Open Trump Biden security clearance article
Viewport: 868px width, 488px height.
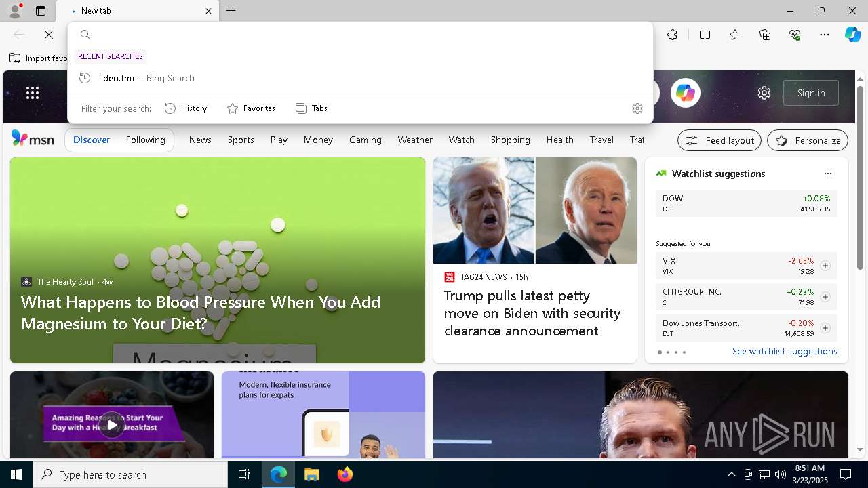click(x=532, y=313)
